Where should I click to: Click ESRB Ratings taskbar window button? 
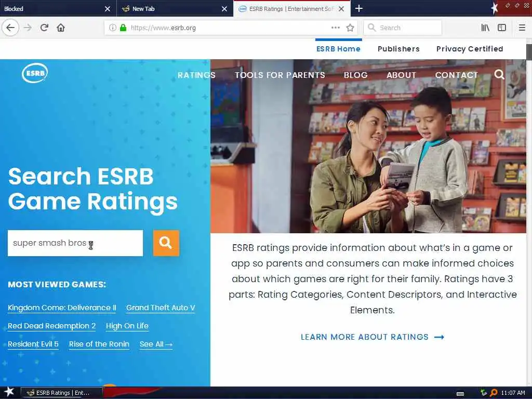tap(62, 393)
